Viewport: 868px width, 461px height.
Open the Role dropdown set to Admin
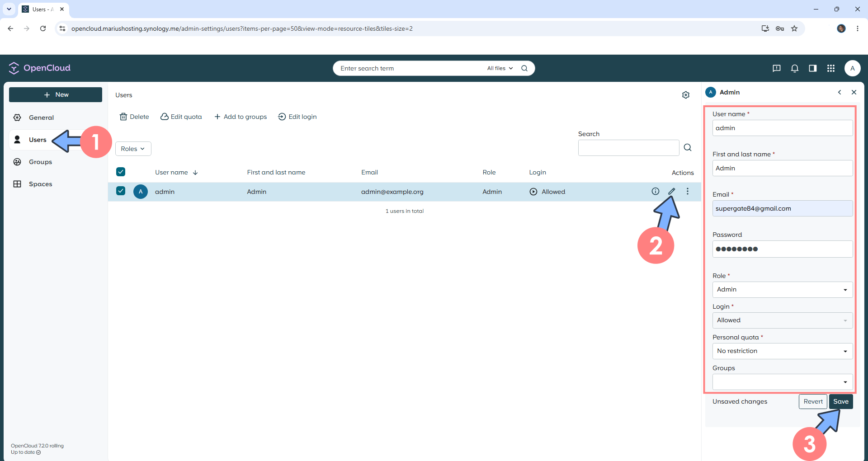tap(783, 290)
